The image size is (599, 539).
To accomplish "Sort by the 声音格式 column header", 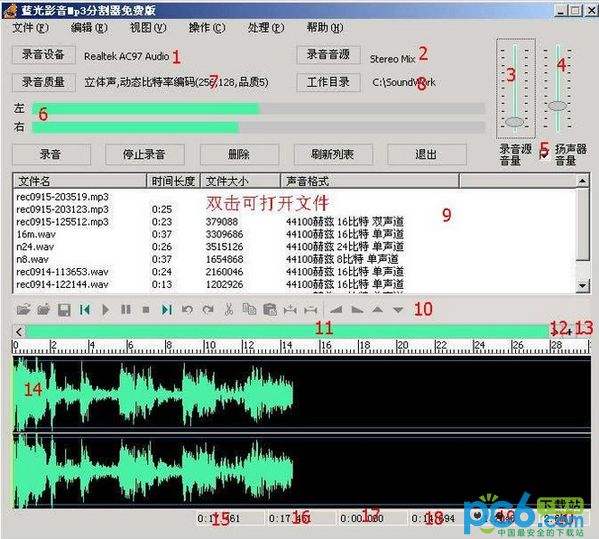I will 370,181.
